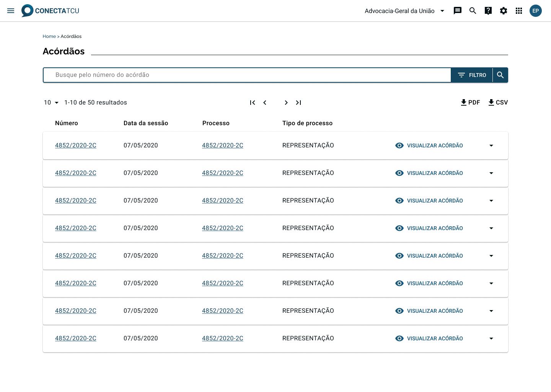551x392 pixels.
Task: Open the EP user avatar
Action: (x=535, y=11)
